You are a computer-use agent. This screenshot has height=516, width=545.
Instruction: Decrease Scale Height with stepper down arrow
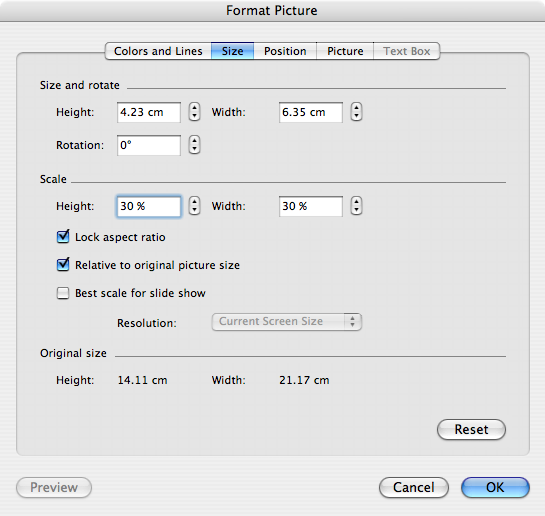pyautogui.click(x=194, y=210)
